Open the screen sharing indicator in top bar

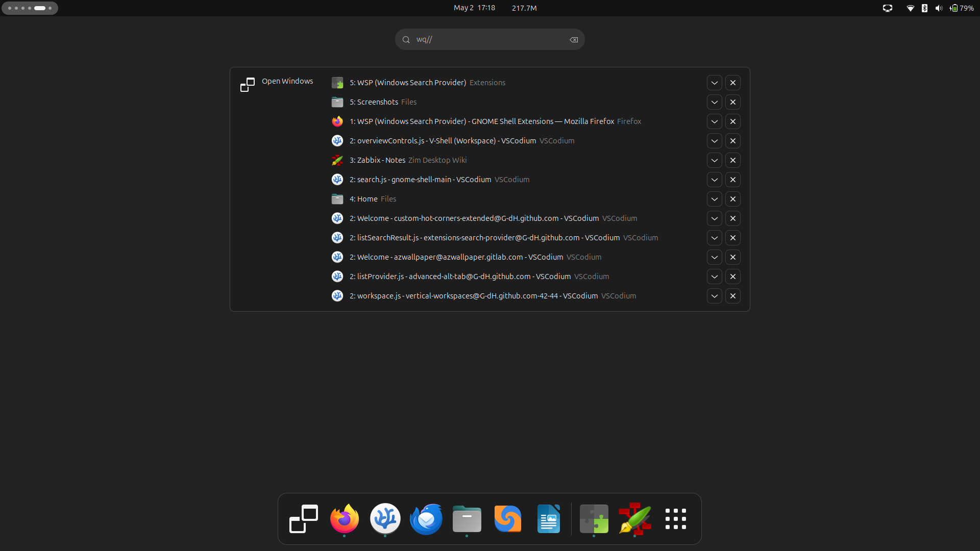click(x=888, y=8)
